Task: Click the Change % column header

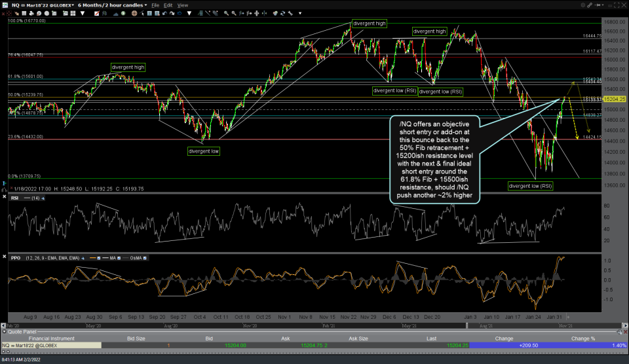Action: click(583, 338)
